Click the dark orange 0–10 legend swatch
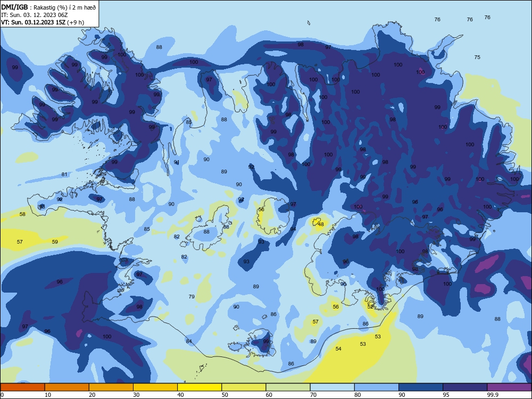The image size is (532, 399). 22,387
